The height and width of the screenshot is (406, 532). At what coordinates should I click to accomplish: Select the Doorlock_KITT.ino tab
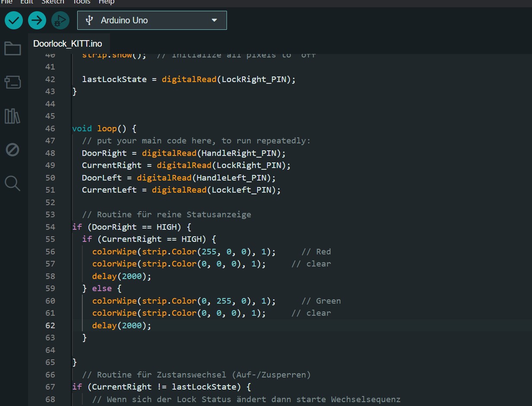(68, 44)
